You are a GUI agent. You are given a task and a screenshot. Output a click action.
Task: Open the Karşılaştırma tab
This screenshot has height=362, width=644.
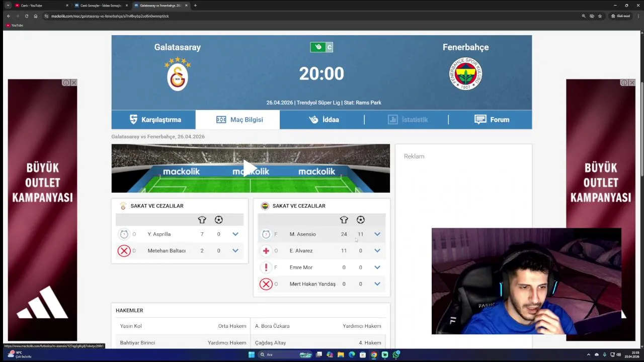tap(153, 120)
